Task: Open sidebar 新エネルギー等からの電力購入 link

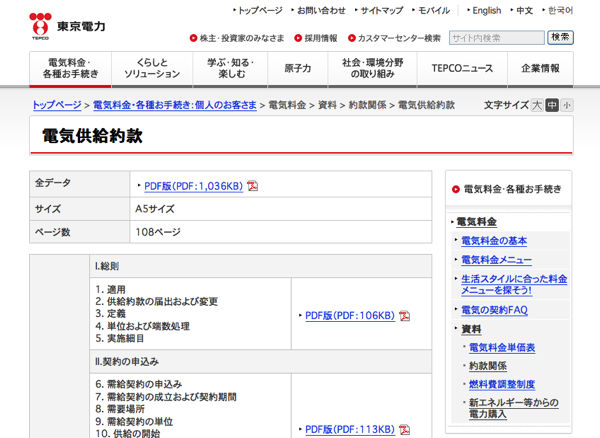Action: [514, 408]
